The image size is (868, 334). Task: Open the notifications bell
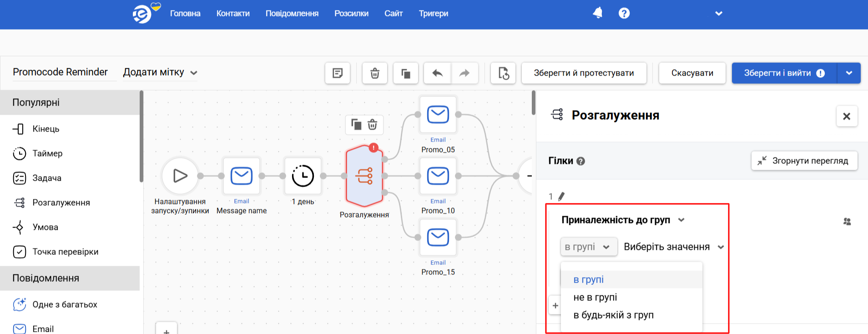tap(598, 13)
